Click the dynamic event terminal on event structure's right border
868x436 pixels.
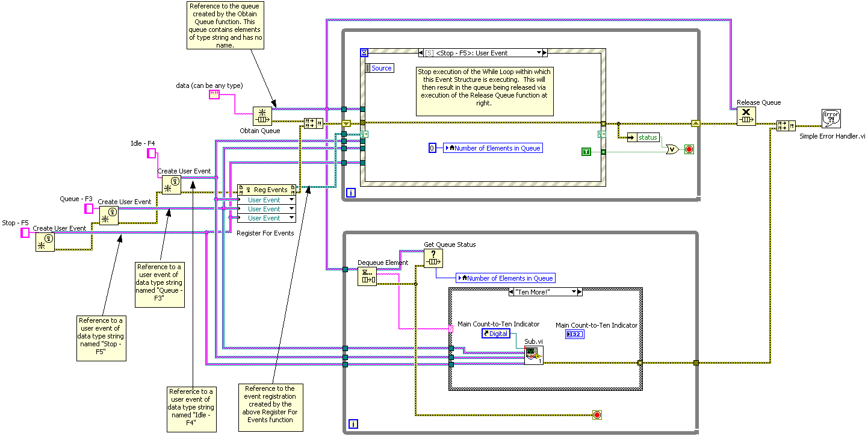(x=601, y=134)
